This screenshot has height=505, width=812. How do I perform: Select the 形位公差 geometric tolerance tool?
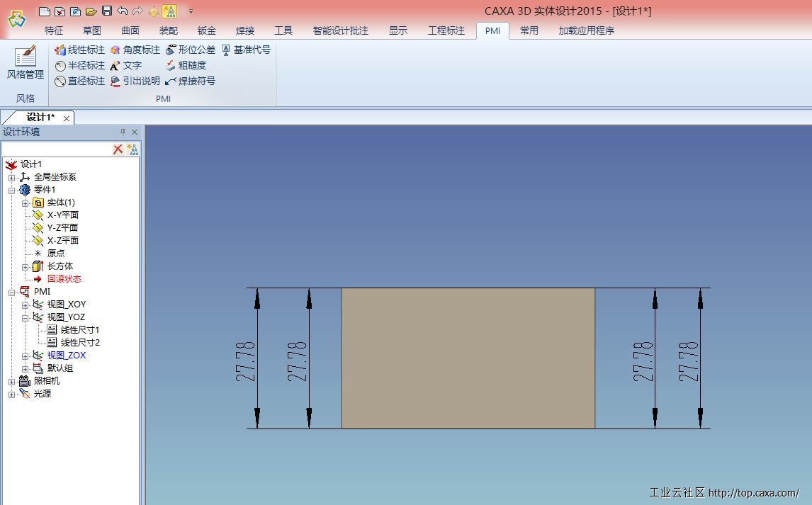click(x=190, y=50)
